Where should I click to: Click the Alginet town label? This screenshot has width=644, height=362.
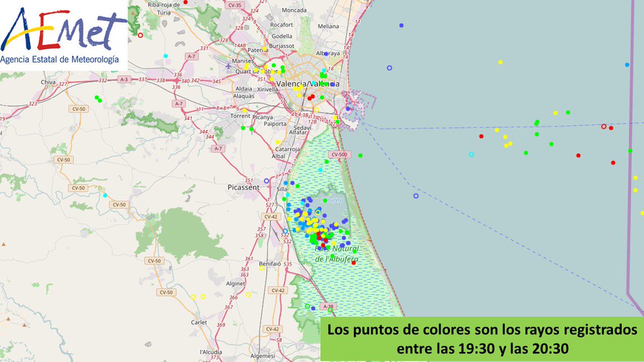(x=236, y=283)
